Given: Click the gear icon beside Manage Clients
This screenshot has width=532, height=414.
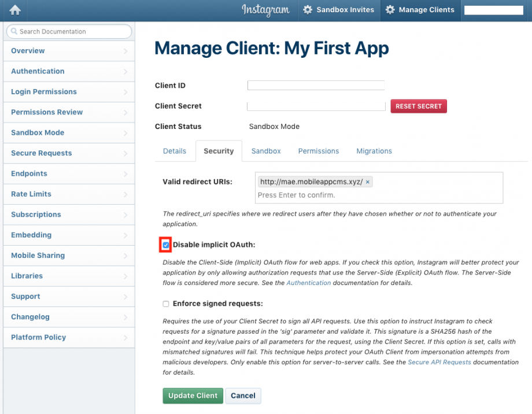Looking at the screenshot, I should tap(390, 10).
